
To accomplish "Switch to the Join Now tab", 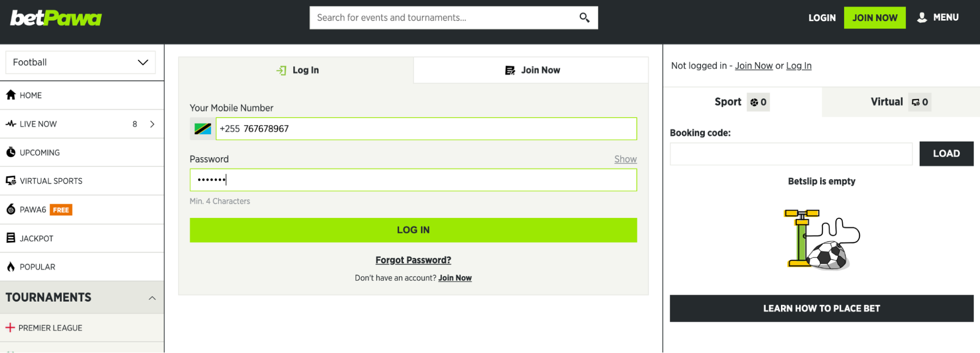I will coord(531,70).
